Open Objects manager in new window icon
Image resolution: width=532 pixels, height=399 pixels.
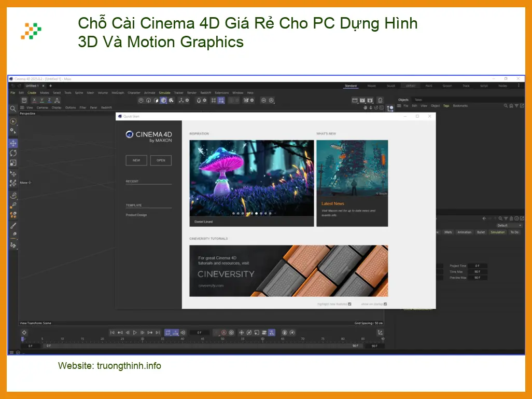click(522, 106)
